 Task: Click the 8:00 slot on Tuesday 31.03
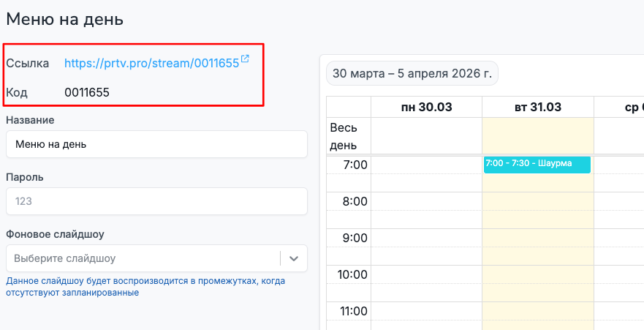coord(537,201)
